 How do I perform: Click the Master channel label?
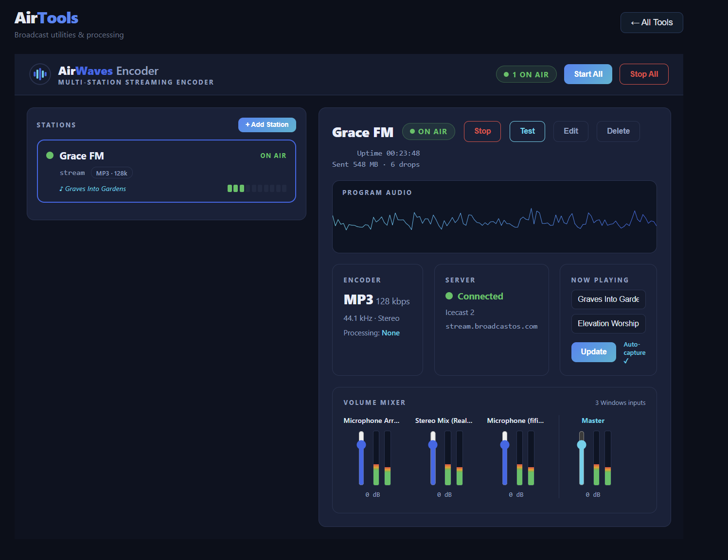pos(593,420)
